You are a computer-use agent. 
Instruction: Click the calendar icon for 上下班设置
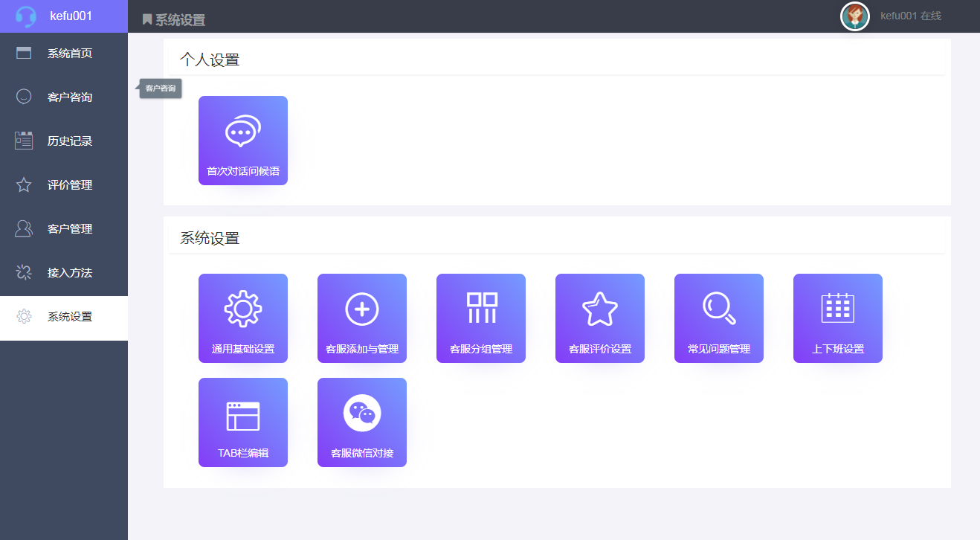tap(838, 308)
